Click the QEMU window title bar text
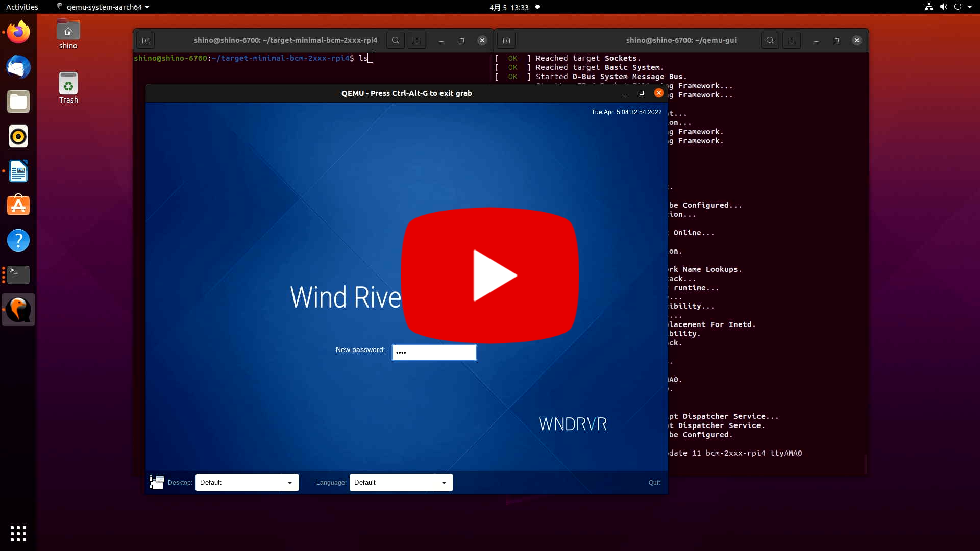This screenshot has width=980, height=551. click(407, 93)
